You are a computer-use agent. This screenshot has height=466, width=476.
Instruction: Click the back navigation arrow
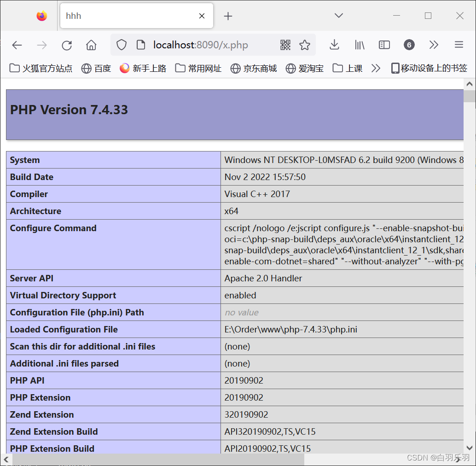tap(17, 45)
